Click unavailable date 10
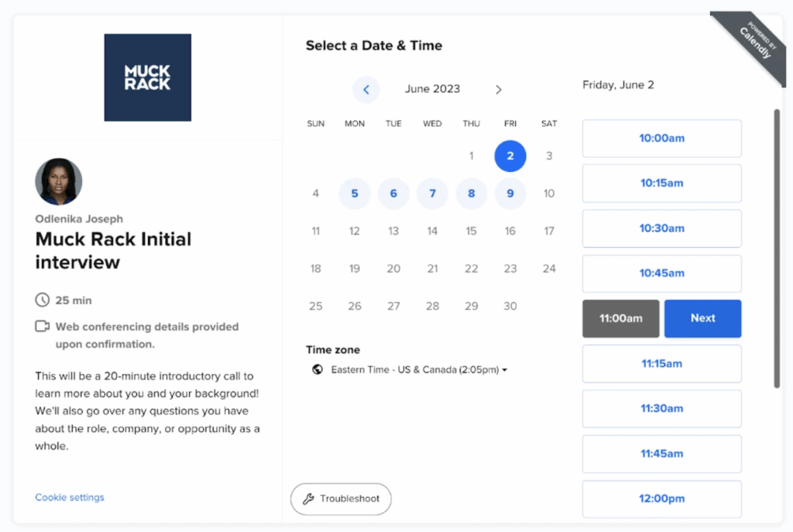Viewport: 793px width, 532px height. [x=549, y=193]
